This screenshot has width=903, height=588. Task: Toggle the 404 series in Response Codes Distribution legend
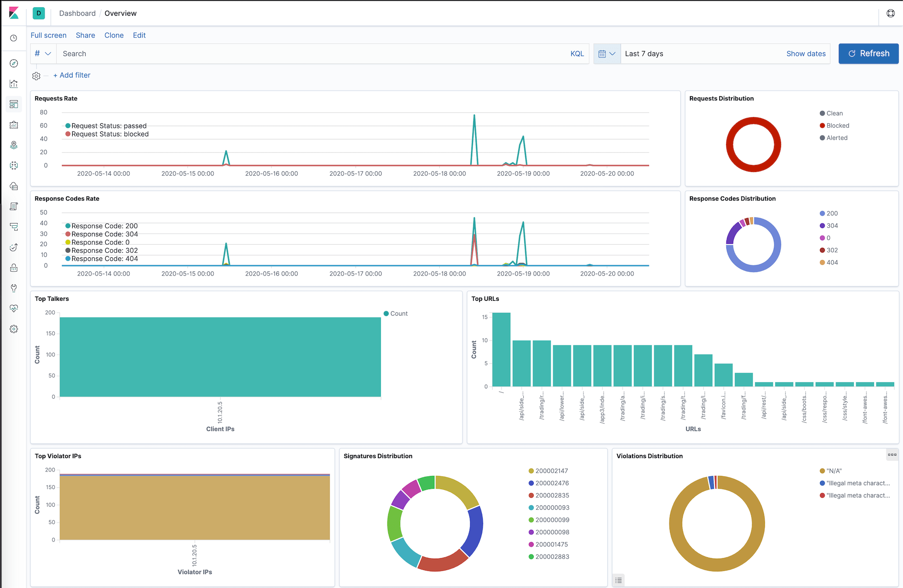tap(832, 262)
